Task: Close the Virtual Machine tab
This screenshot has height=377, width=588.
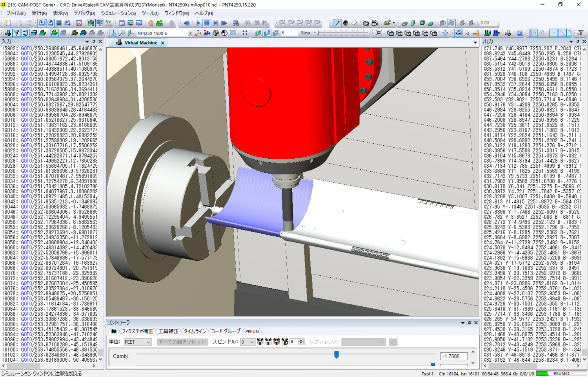Action: point(162,43)
